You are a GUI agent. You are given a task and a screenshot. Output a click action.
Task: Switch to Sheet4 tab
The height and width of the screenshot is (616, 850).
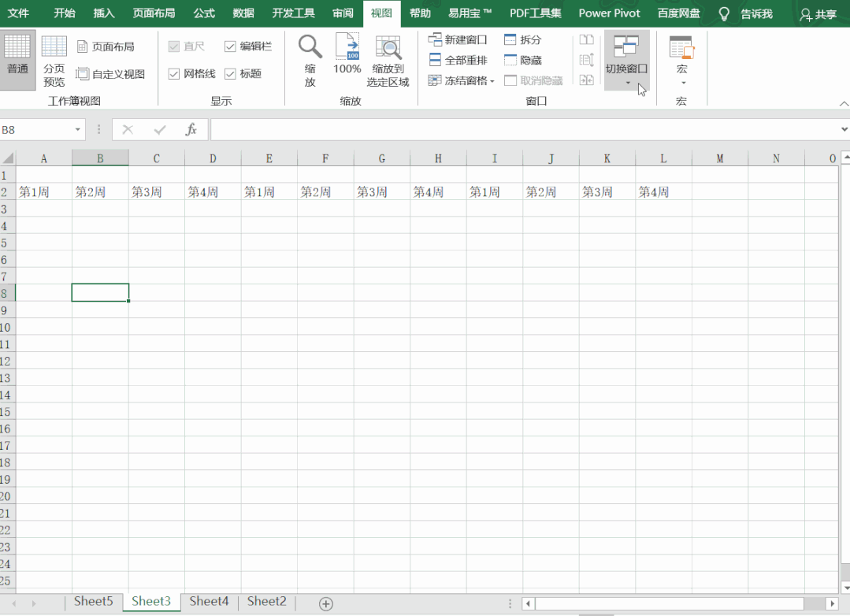click(x=209, y=601)
